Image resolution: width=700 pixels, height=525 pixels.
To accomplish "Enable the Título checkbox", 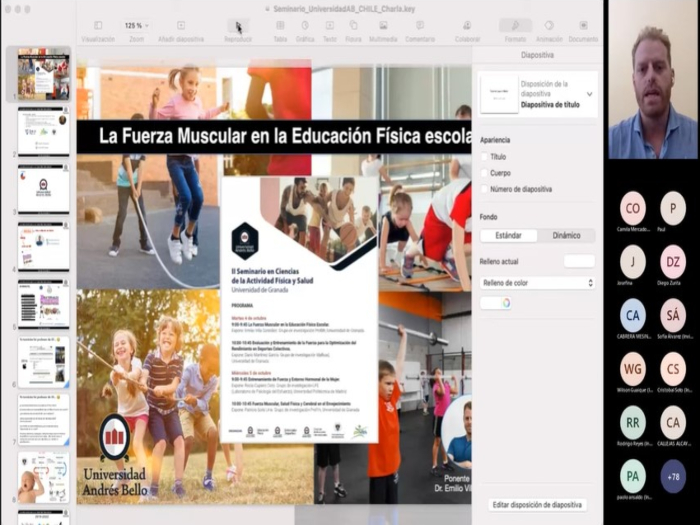I will (484, 157).
